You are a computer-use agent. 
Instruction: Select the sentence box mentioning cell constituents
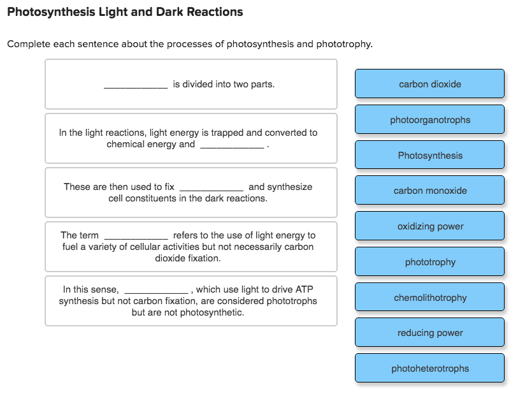pyautogui.click(x=191, y=193)
